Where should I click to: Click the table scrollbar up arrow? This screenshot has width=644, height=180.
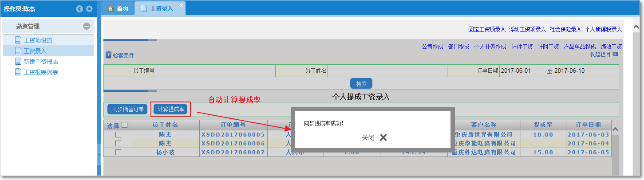pyautogui.click(x=615, y=129)
